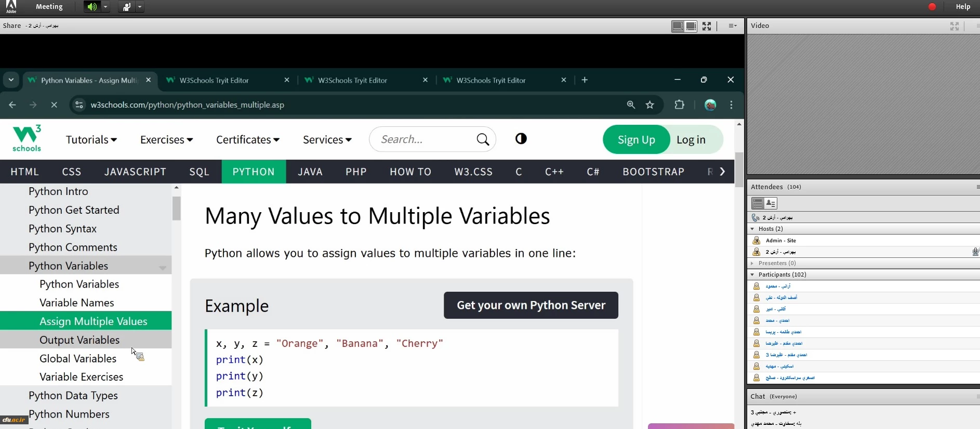Select the JAVASCRIPT tab in nav bar
Viewport: 980px width, 429px height.
(x=135, y=172)
